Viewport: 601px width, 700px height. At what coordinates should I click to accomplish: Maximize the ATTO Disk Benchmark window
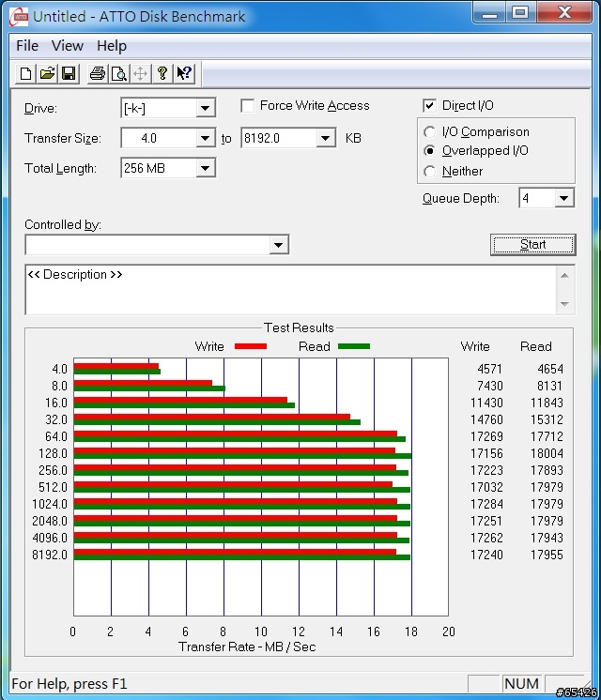[x=521, y=13]
